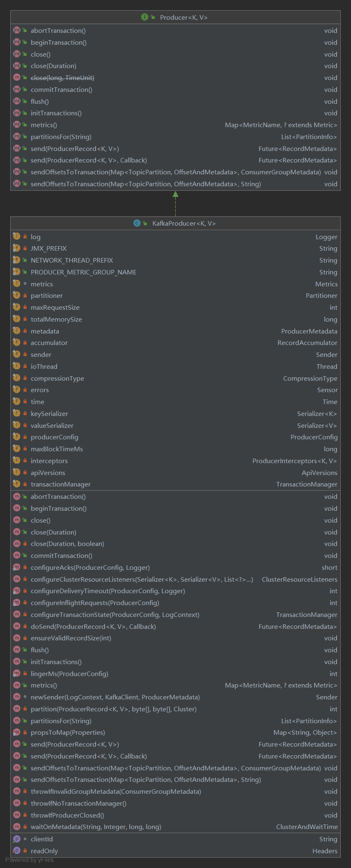
Task: Click the property icon beside readOnly
Action: (17, 851)
